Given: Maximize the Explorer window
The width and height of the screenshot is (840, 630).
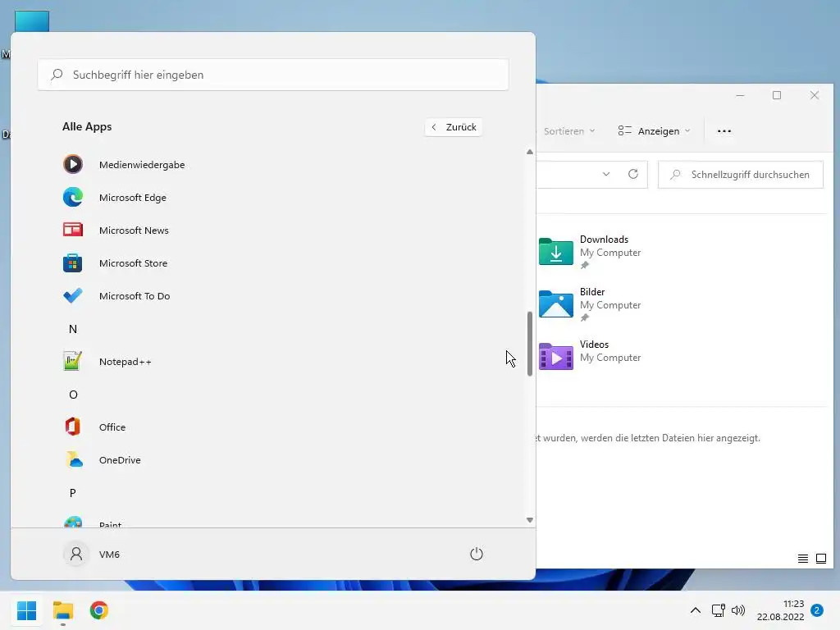Looking at the screenshot, I should [777, 95].
